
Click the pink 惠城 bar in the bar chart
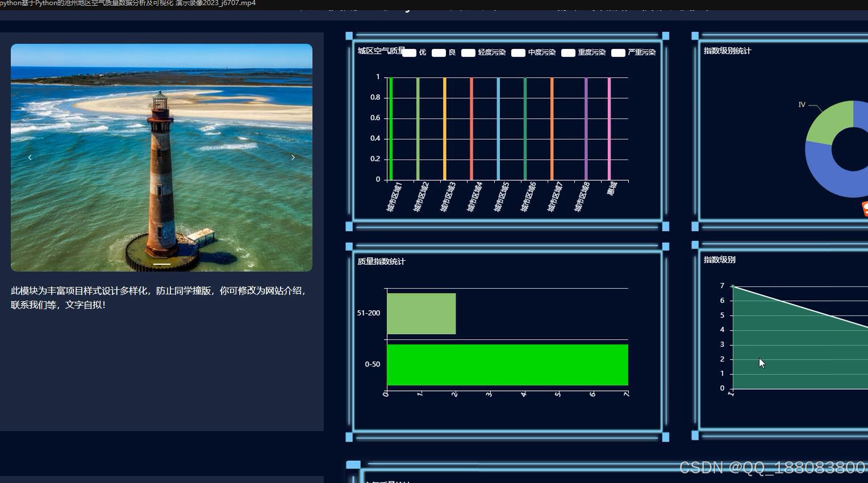608,128
